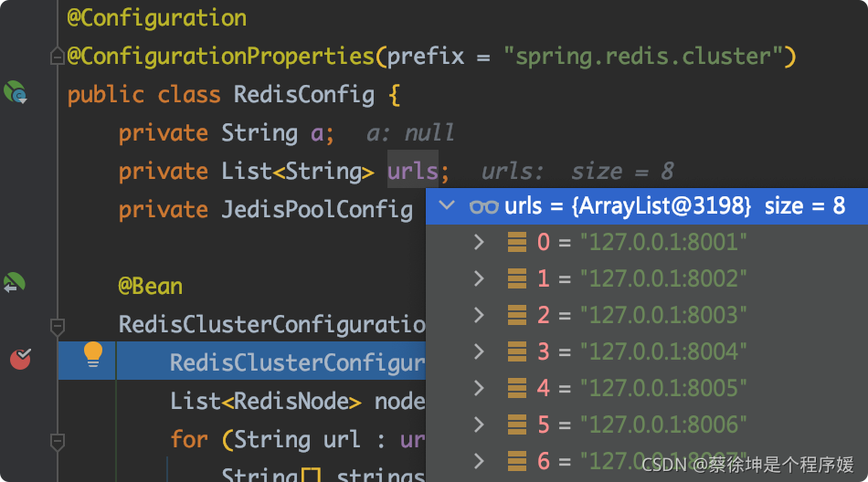Collapse the for loop fold marker

click(57, 442)
